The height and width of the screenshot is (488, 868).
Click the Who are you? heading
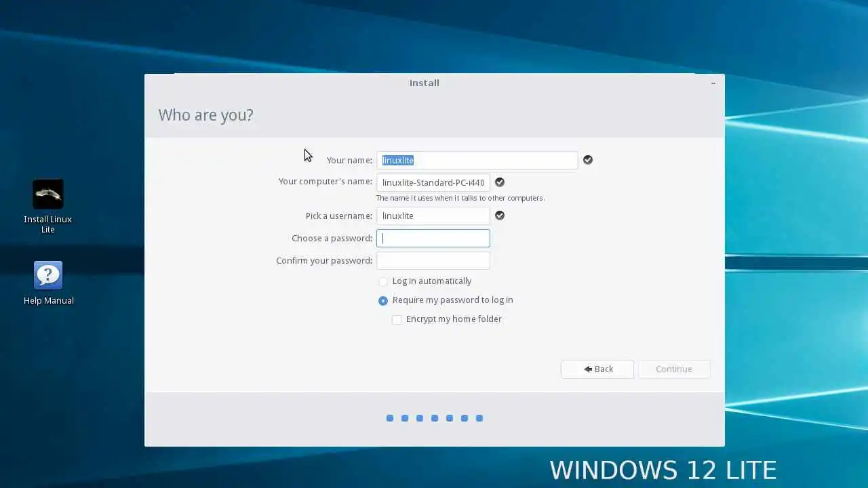click(206, 115)
